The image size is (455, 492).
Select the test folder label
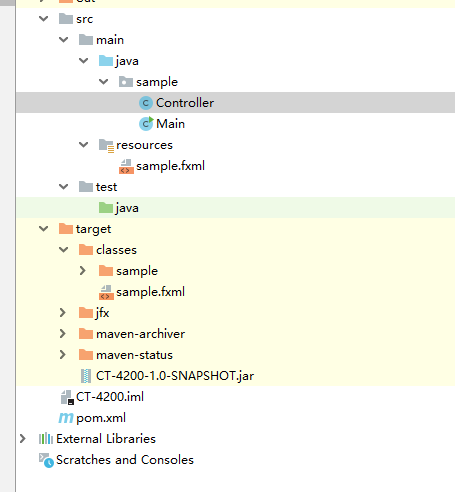coord(106,187)
